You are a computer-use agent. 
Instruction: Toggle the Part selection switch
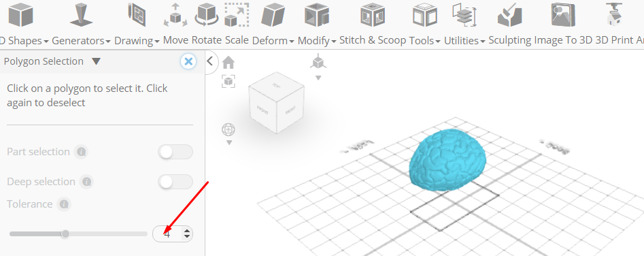pos(175,152)
